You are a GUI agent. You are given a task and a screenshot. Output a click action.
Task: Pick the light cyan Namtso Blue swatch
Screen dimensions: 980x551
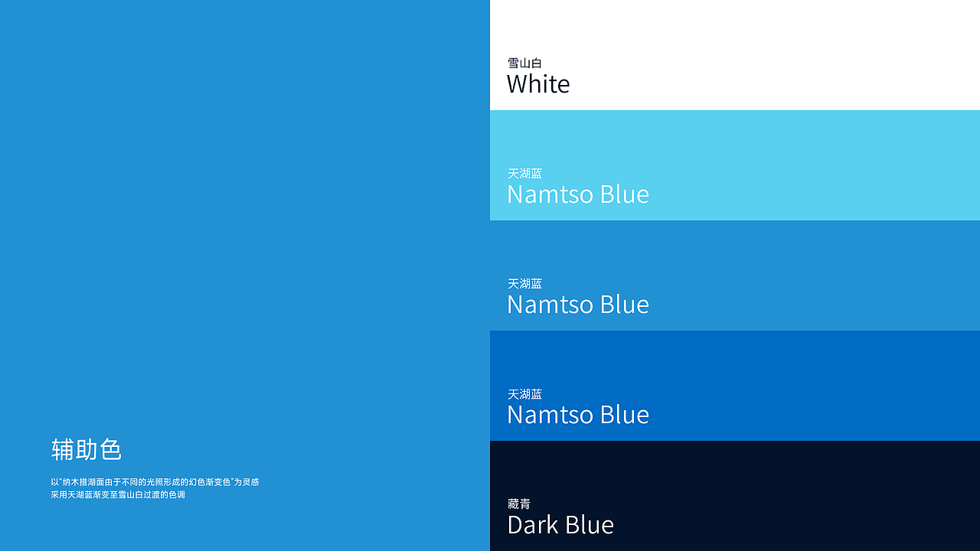pyautogui.click(x=735, y=165)
